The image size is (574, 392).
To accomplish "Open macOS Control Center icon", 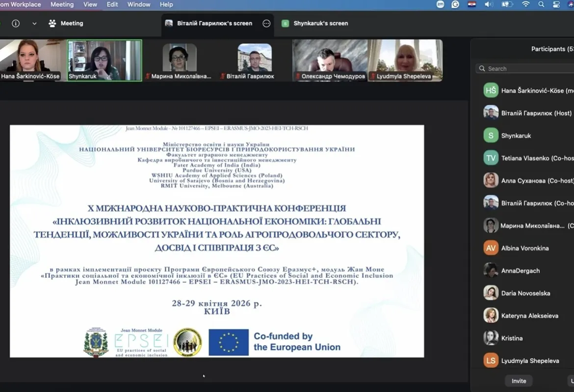I will (x=556, y=4).
